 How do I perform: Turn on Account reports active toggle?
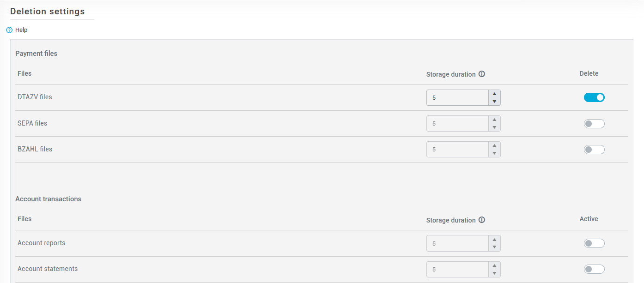(x=594, y=243)
